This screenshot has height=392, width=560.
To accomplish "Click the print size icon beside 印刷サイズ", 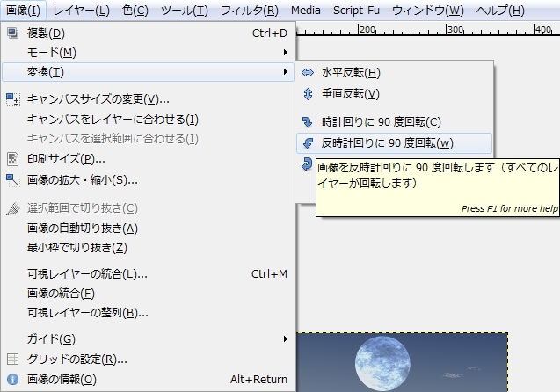I will point(13,159).
